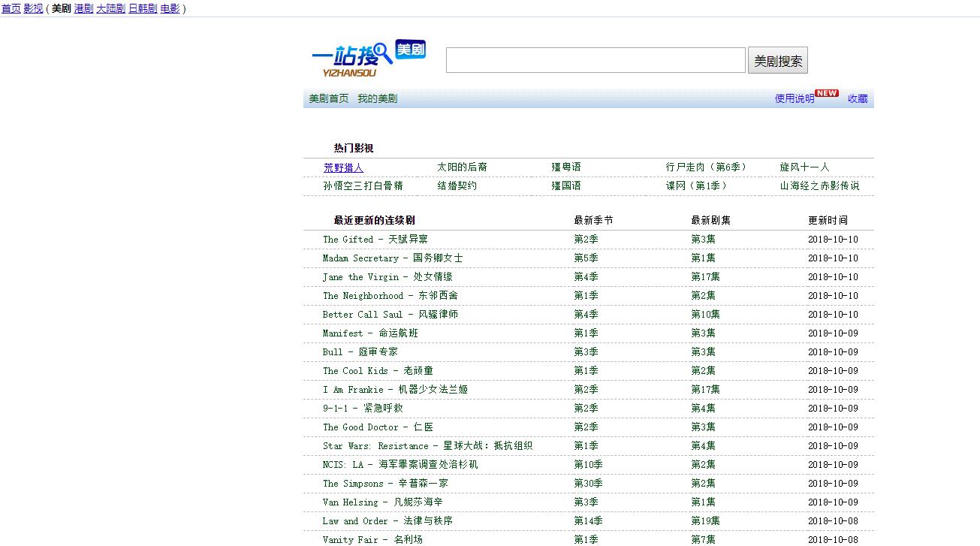The height and width of the screenshot is (546, 980).
Task: Click date 2018-10-08 in Law and Order row
Action: pyautogui.click(x=833, y=521)
